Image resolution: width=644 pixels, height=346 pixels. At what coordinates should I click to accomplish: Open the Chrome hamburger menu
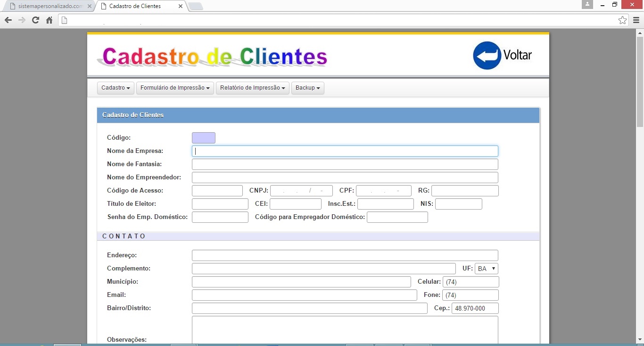[636, 20]
